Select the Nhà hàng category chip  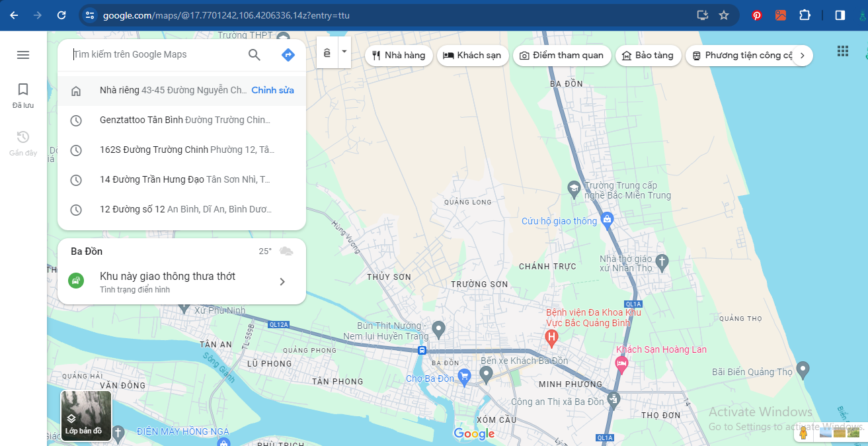click(x=399, y=56)
